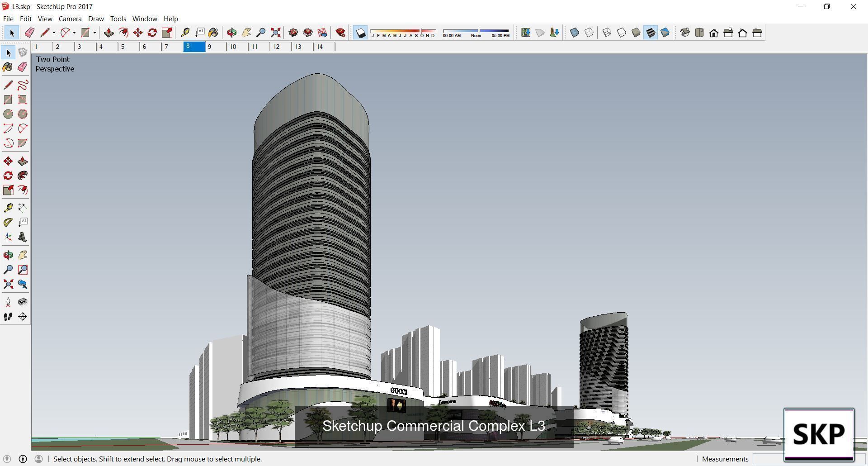This screenshot has width=868, height=466.
Task: Toggle Back Edges display
Action: click(589, 33)
